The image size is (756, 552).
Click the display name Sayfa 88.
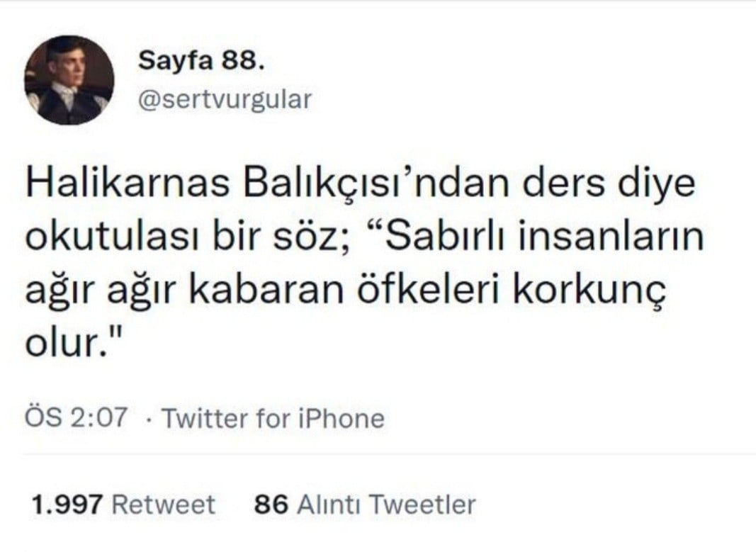coord(201,61)
